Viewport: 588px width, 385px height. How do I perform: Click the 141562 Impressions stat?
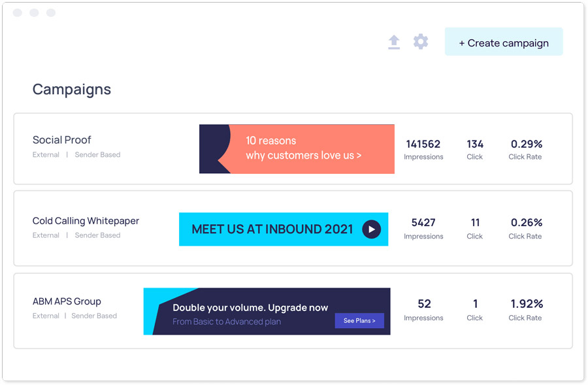[x=423, y=150]
